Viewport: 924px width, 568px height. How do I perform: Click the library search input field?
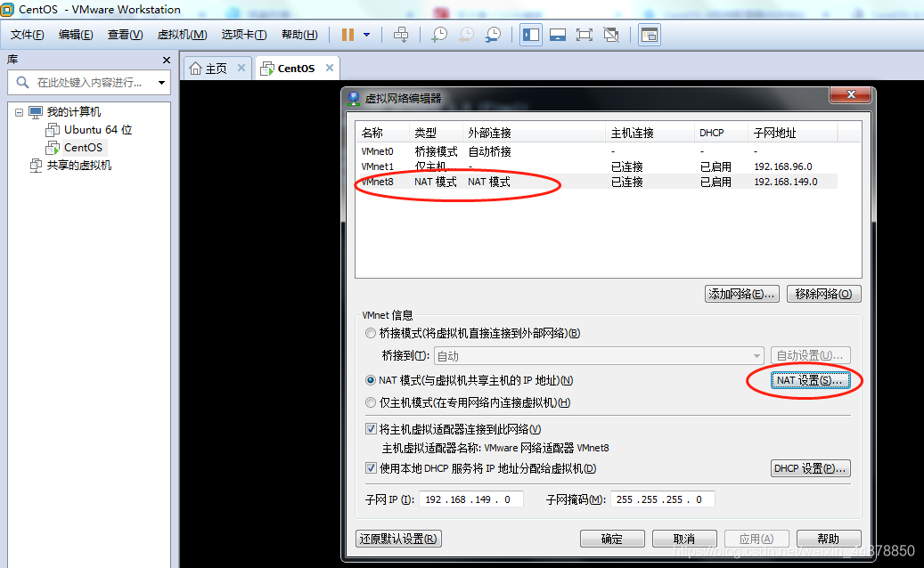coord(90,83)
